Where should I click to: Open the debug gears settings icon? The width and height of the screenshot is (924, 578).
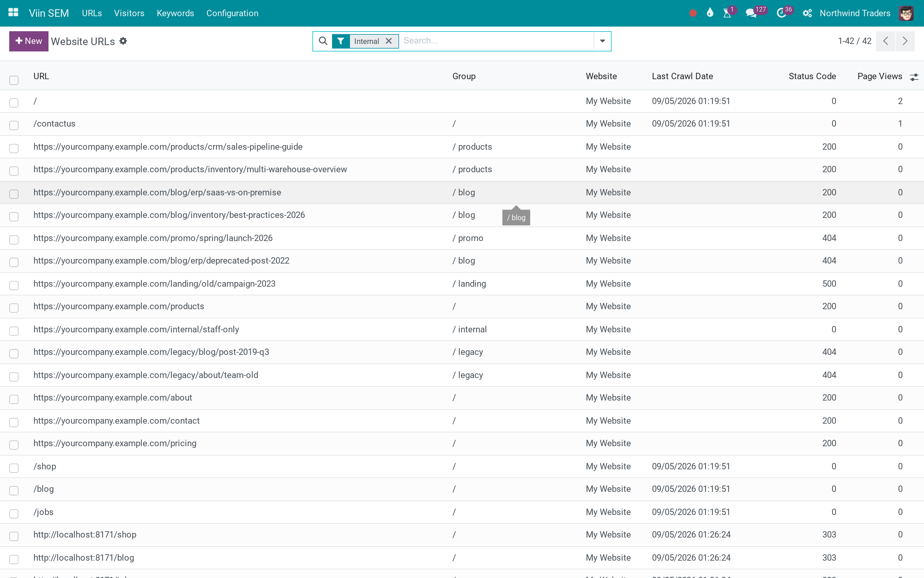tap(807, 13)
